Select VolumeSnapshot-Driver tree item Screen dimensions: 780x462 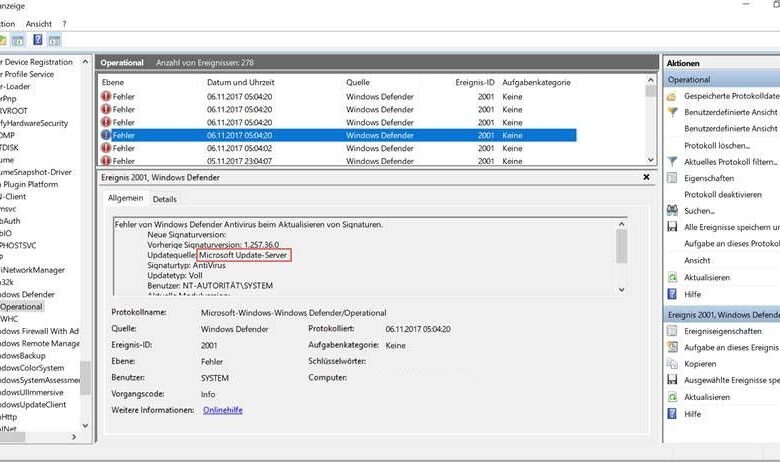pos(36,172)
